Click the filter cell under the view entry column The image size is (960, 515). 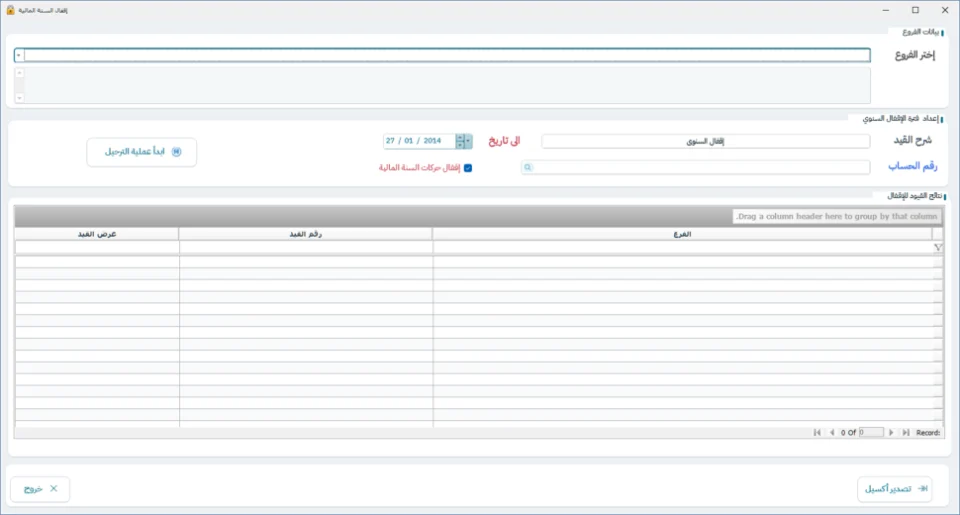click(97, 247)
